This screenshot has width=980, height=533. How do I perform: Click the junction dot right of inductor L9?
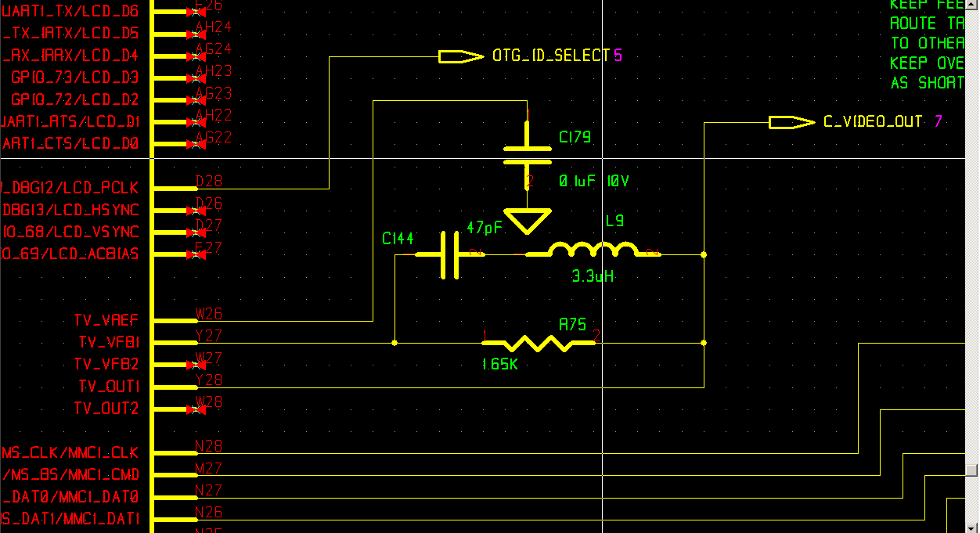tap(704, 254)
